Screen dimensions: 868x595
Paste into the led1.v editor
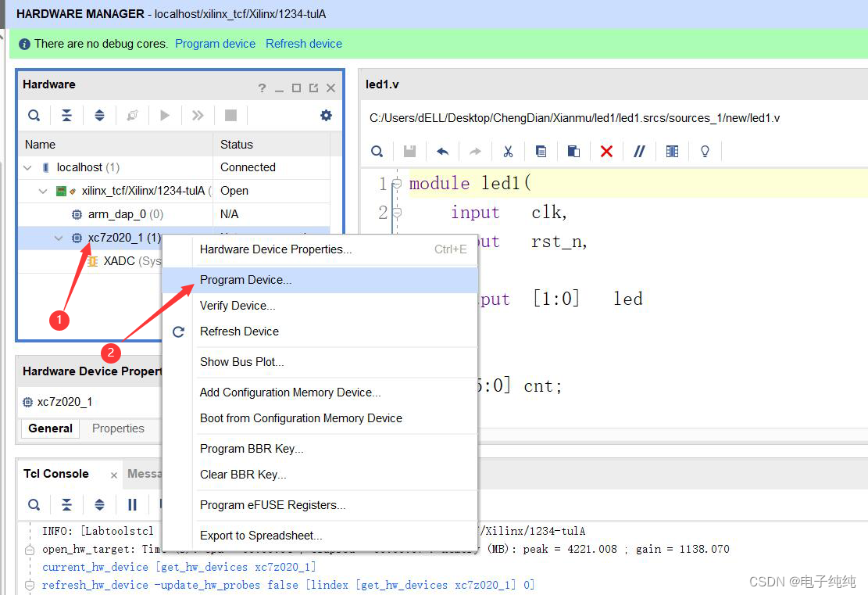coord(573,151)
